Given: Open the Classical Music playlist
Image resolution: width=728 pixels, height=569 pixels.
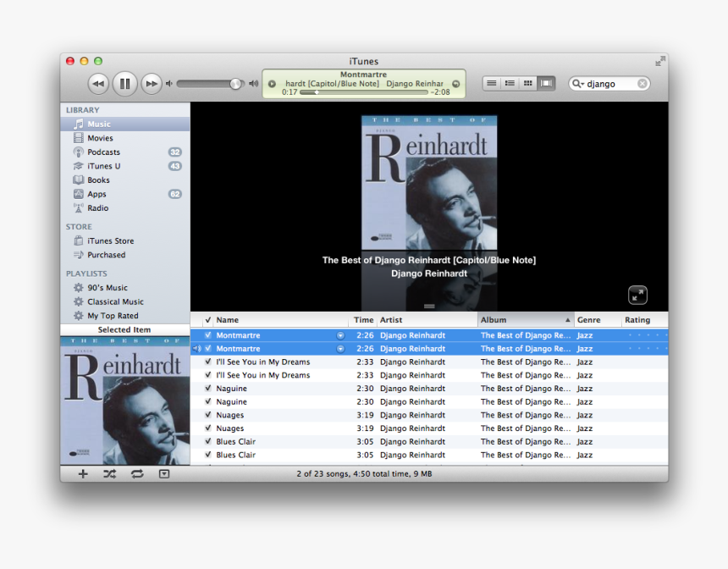Looking at the screenshot, I should (125, 301).
